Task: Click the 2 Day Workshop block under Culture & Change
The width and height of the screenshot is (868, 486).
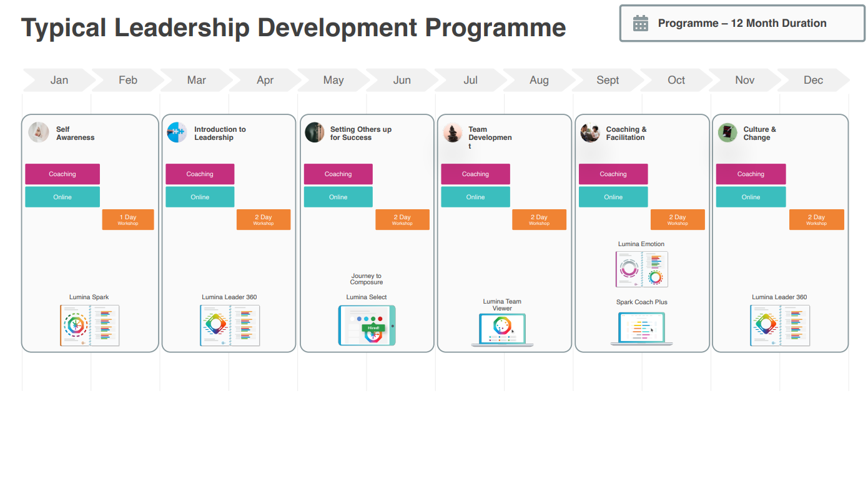Action: click(x=816, y=220)
